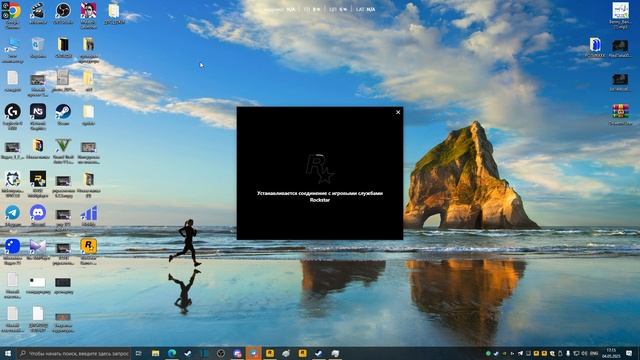Open the taskbar clock and date
This screenshot has height=360, width=640.
(611, 353)
